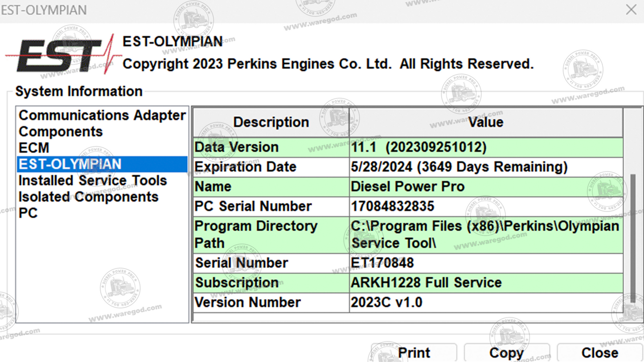Click the Copy button
This screenshot has width=644, height=362.
click(x=507, y=352)
